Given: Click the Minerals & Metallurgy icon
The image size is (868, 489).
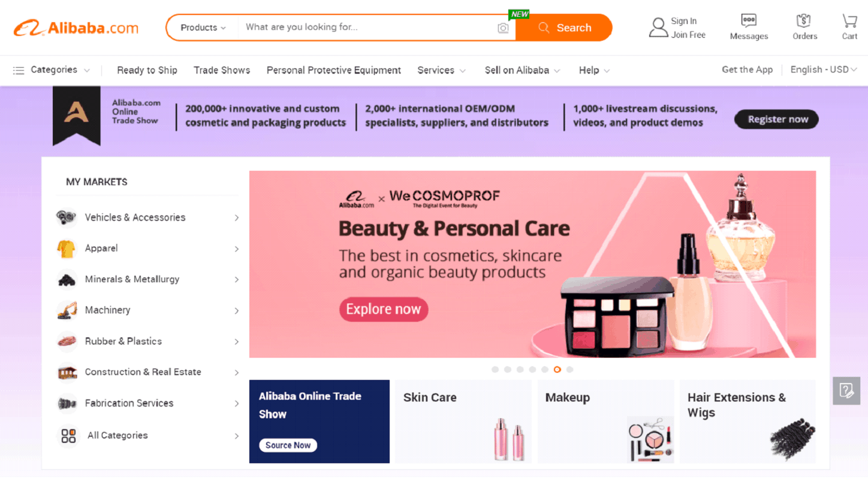Looking at the screenshot, I should [x=67, y=279].
